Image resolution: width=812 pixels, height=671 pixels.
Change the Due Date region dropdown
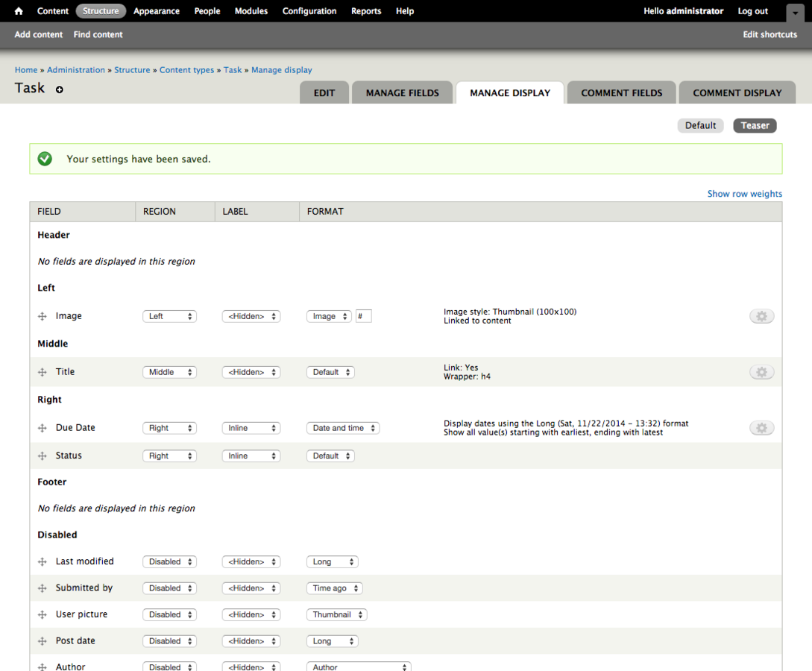[x=169, y=428]
